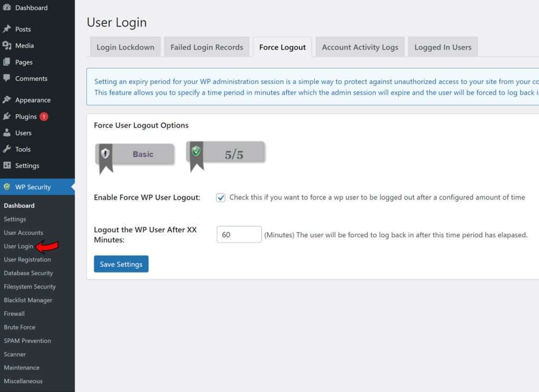Open the Brute Force settings page
Viewport: 539px width, 392px height.
(x=19, y=327)
